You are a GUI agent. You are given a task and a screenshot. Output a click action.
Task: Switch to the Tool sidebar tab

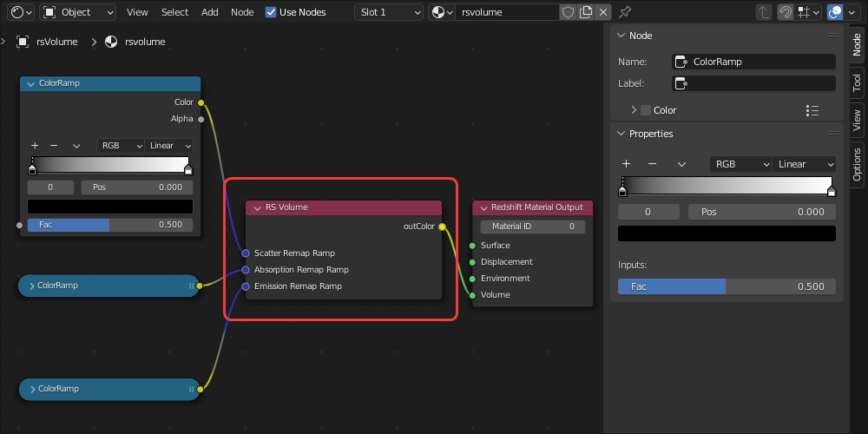coord(857,83)
